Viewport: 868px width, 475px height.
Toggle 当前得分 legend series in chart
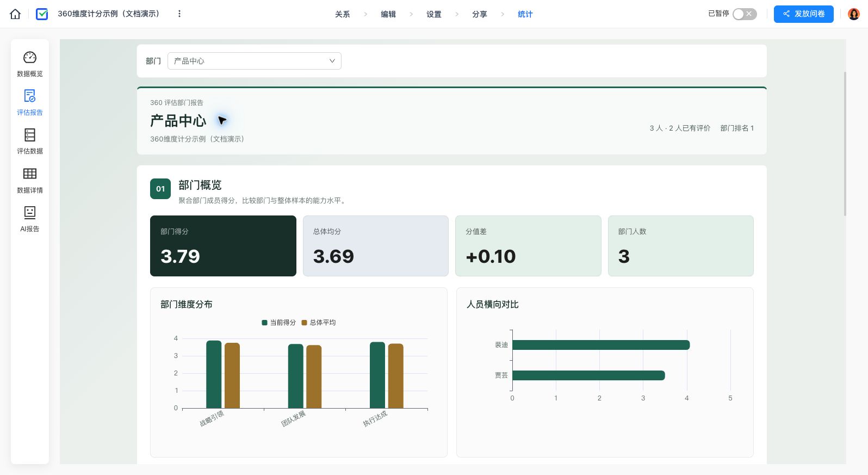point(278,323)
